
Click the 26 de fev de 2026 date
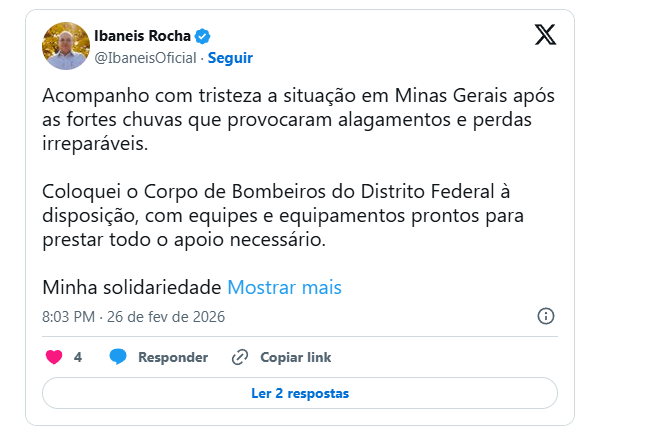click(x=167, y=316)
